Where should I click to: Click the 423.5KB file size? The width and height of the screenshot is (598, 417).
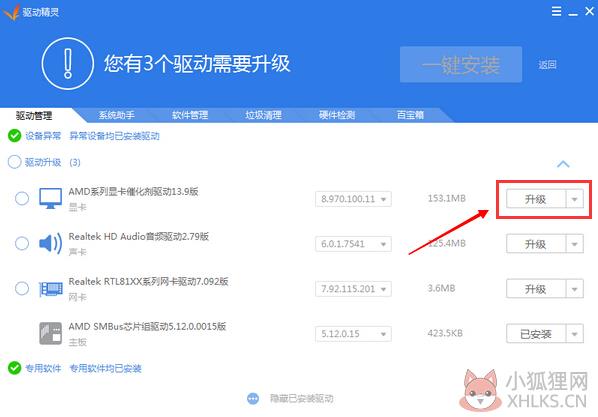point(445,333)
